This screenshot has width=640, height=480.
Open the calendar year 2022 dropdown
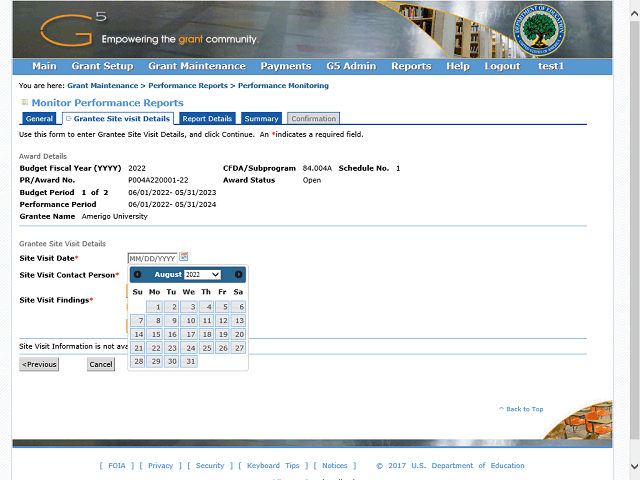pos(202,275)
